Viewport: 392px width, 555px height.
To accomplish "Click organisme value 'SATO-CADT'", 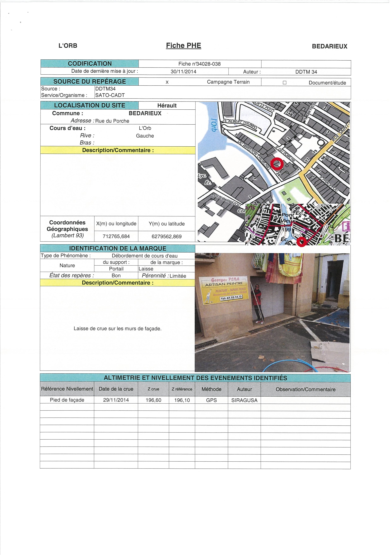I will (x=110, y=95).
